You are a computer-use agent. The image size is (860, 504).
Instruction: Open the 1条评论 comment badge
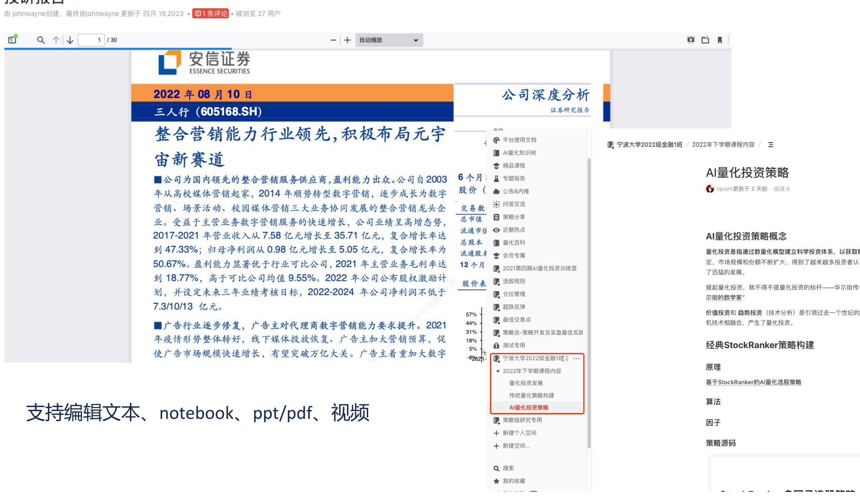(211, 14)
